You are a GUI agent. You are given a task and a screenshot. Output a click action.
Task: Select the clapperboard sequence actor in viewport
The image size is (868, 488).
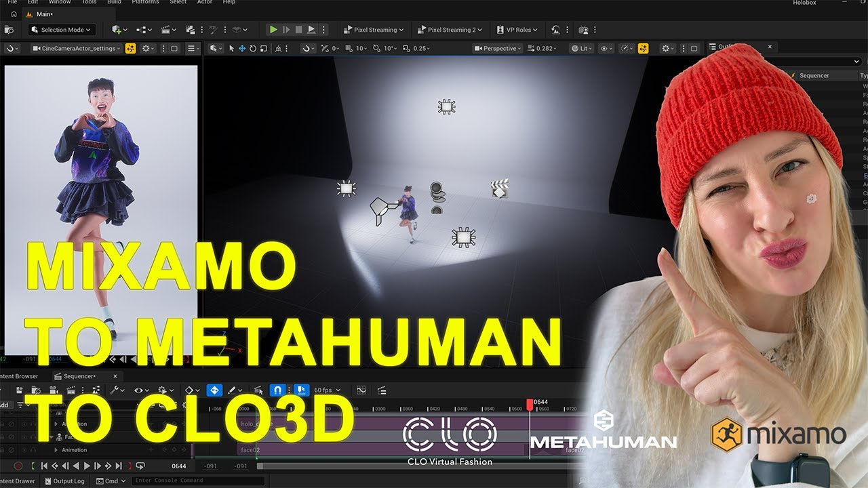pyautogui.click(x=500, y=188)
